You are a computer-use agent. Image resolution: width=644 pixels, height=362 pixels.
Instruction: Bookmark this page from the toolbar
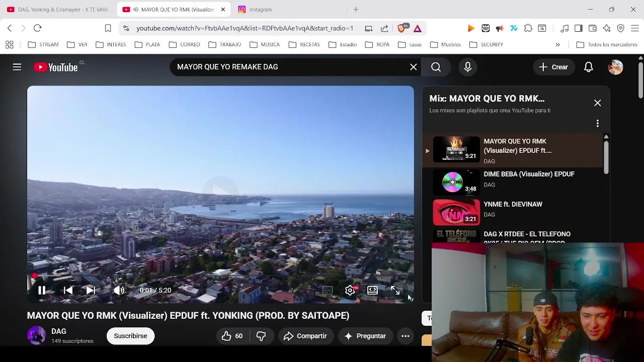coord(108,28)
